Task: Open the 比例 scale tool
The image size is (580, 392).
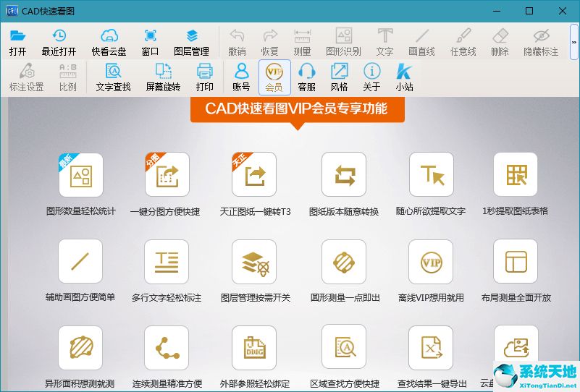Action: 67,77
